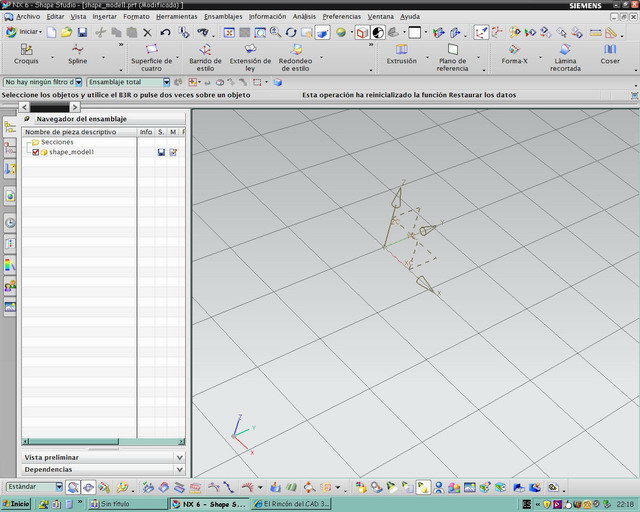Image resolution: width=640 pixels, height=512 pixels.
Task: Toggle the shape_model1 checkbox
Action: click(36, 152)
